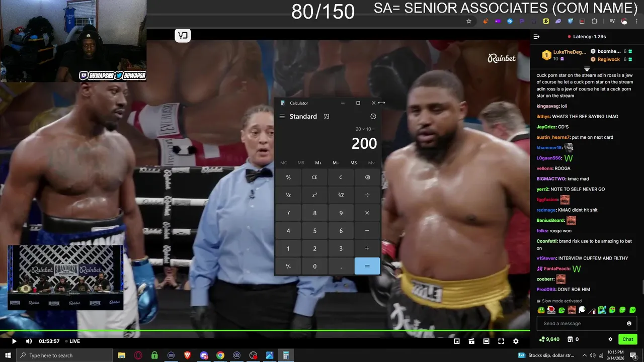Viewport: 644px width, 362px height.
Task: Open the Calculator history panel
Action: [373, 117]
